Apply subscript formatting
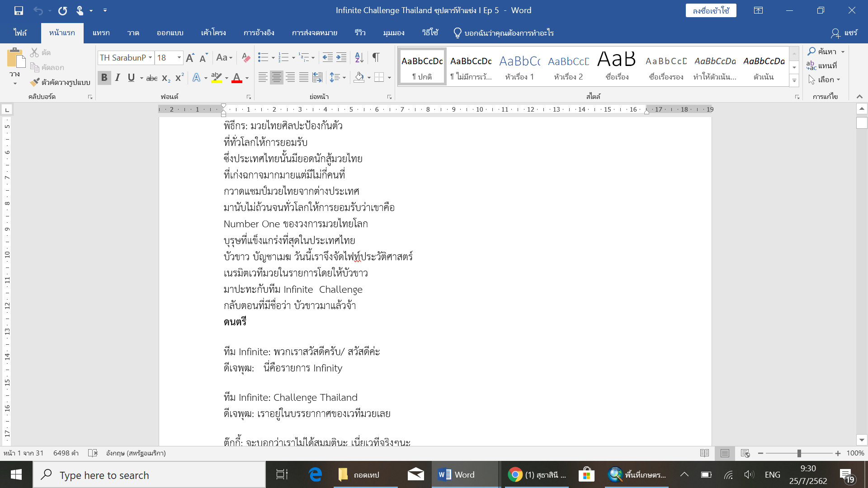The image size is (868, 488). (x=166, y=78)
